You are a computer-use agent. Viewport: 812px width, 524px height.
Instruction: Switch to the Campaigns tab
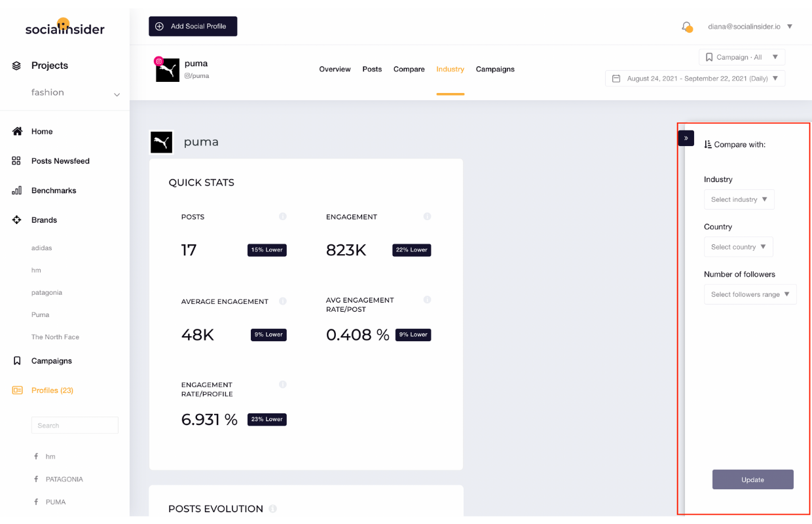pyautogui.click(x=495, y=69)
